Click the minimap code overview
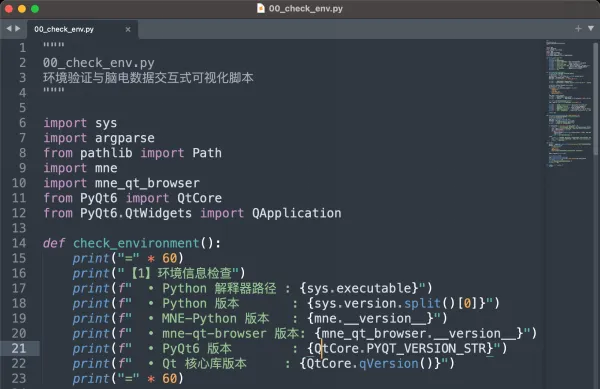600x389 pixels. click(x=568, y=103)
